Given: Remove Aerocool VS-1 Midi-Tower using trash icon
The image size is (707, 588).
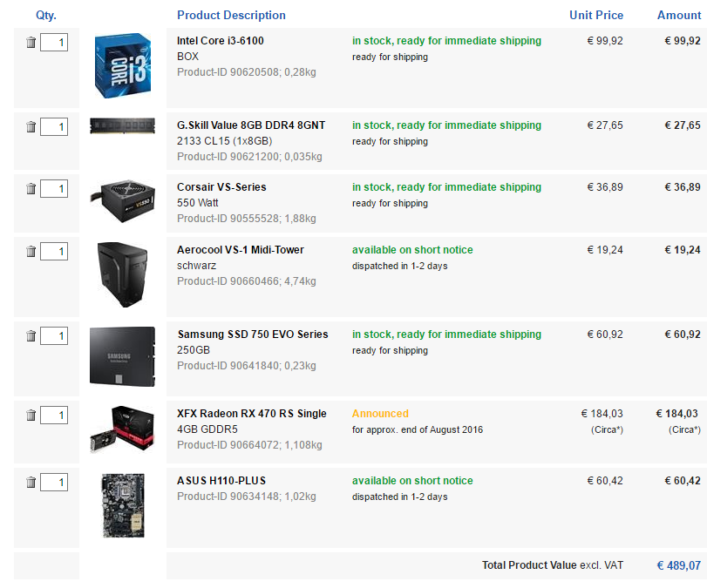Looking at the screenshot, I should click(x=31, y=251).
